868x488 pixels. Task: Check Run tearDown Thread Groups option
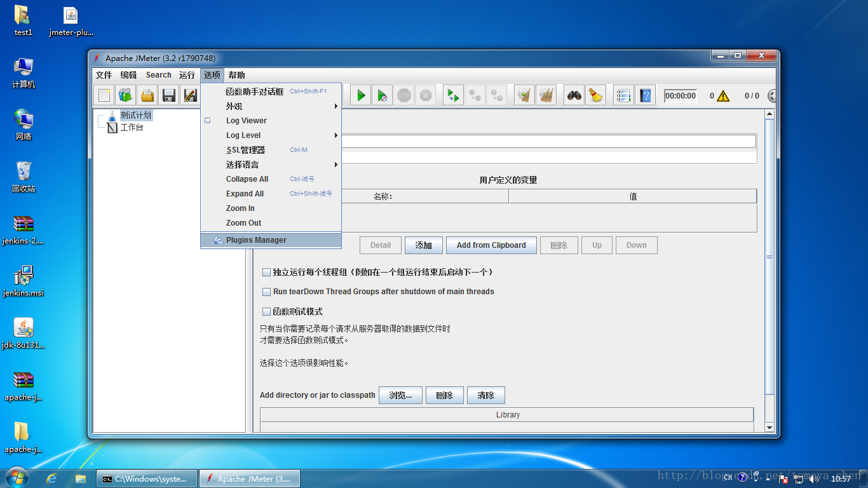[x=267, y=292]
